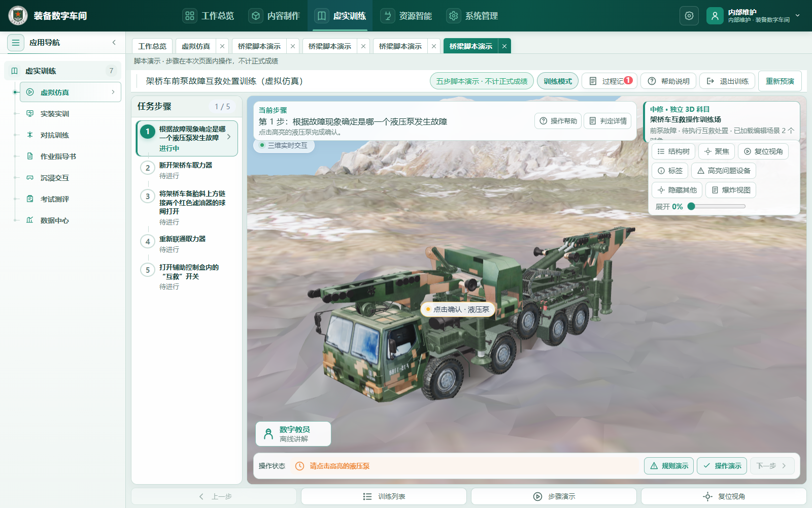The width and height of the screenshot is (812, 508).
Task: Click the 数字教员 avatar card
Action: (x=293, y=434)
